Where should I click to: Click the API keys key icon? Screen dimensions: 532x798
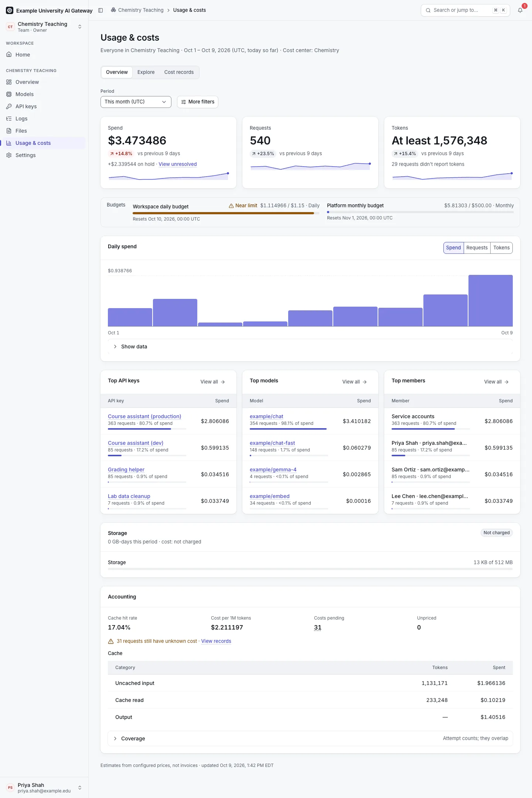(x=9, y=106)
